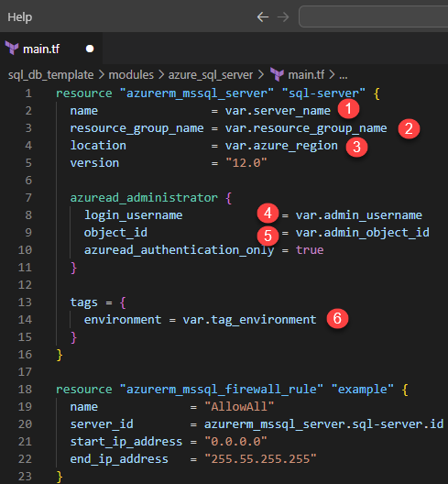Click red annotation marker number 1

(x=348, y=109)
